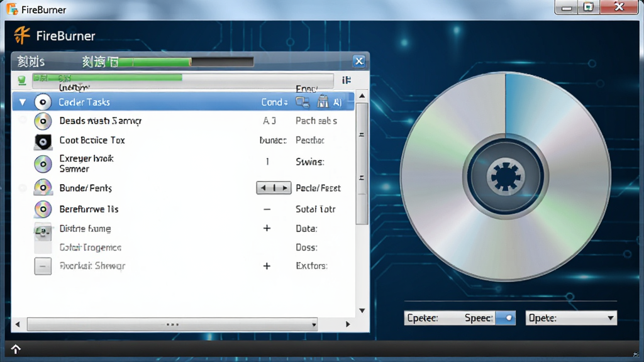Click the drive icon of Distne fume row

[43, 231]
